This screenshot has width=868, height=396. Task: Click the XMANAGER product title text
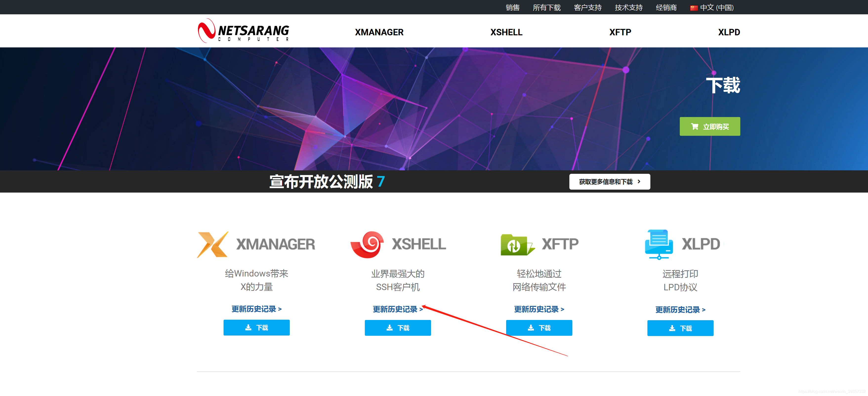(275, 244)
